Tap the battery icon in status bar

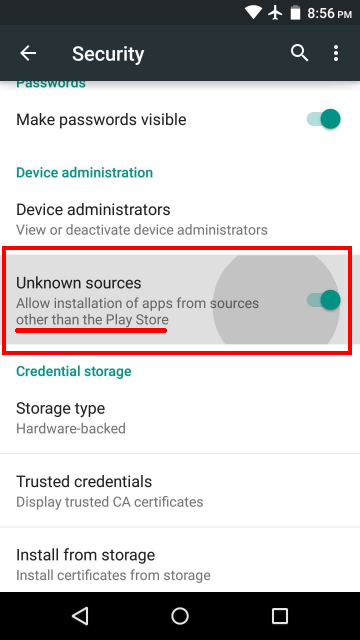click(295, 13)
